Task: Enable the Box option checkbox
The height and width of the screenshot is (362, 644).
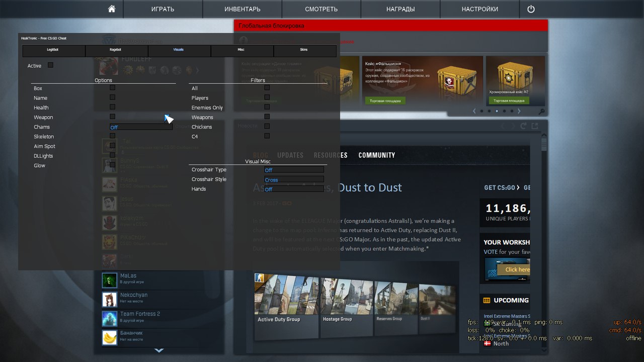Action: (x=112, y=88)
